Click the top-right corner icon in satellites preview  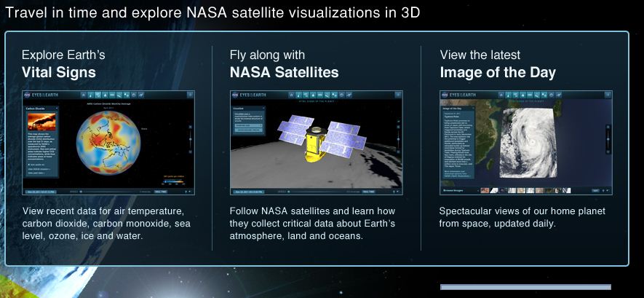(398, 95)
